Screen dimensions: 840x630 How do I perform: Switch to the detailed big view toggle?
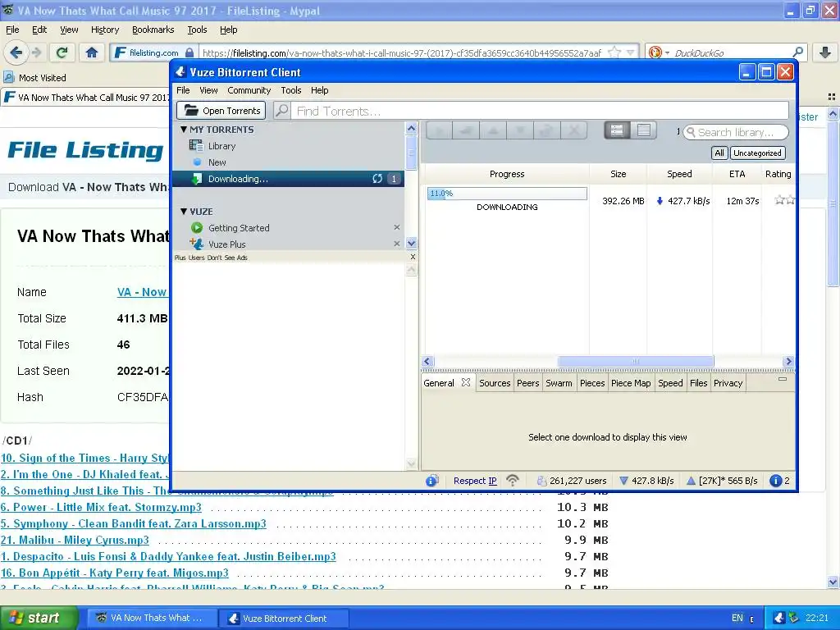(x=617, y=130)
